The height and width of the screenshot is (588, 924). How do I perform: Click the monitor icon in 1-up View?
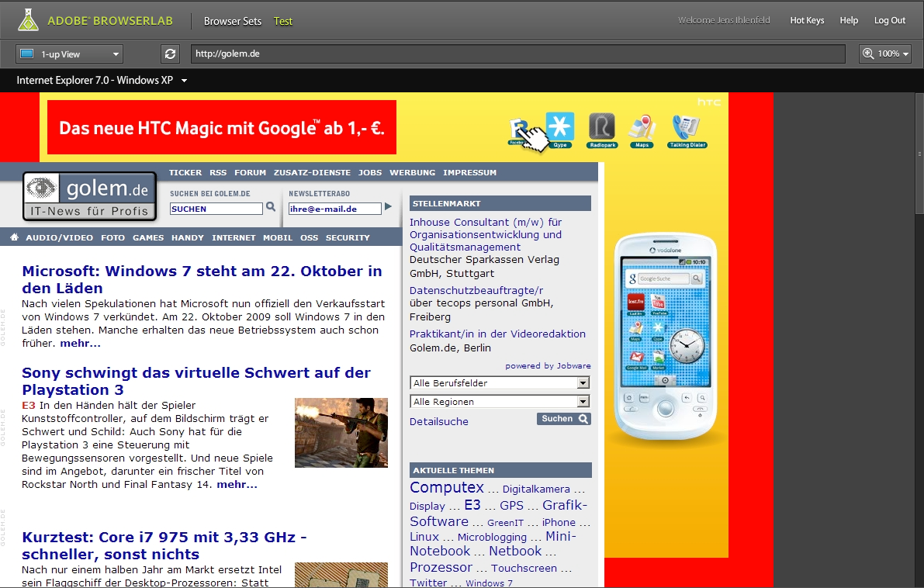[26, 54]
